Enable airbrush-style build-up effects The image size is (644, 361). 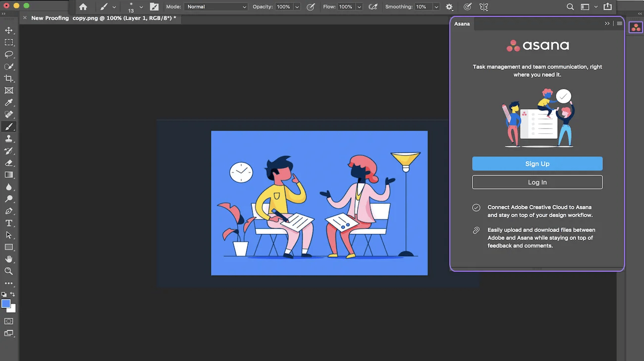coord(373,7)
